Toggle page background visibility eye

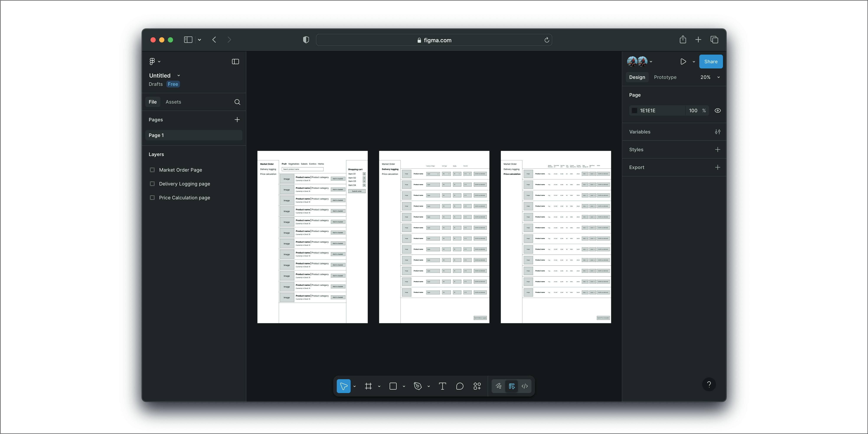coord(717,111)
